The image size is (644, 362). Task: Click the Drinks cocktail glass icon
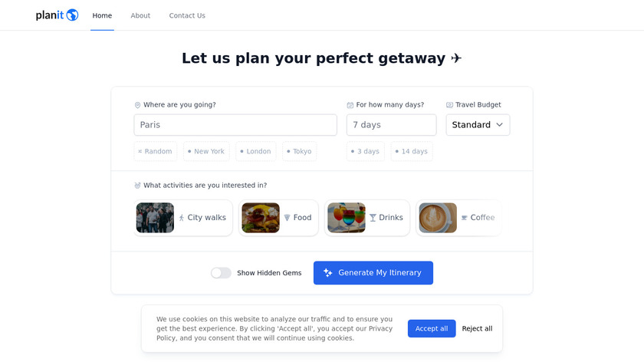click(373, 218)
